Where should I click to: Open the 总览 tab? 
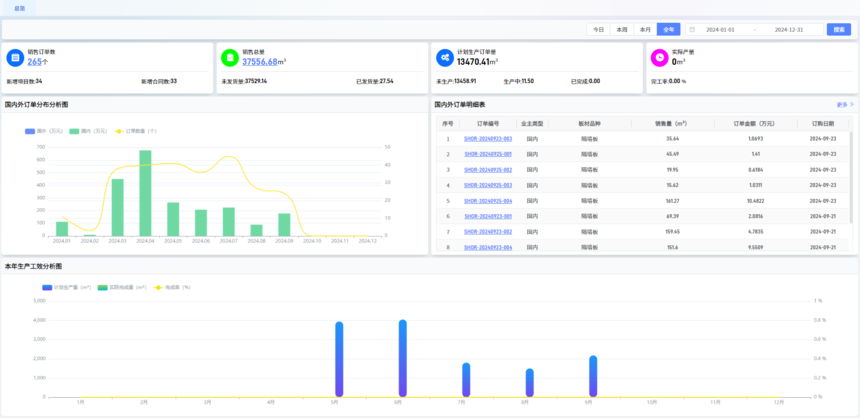pyautogui.click(x=19, y=8)
